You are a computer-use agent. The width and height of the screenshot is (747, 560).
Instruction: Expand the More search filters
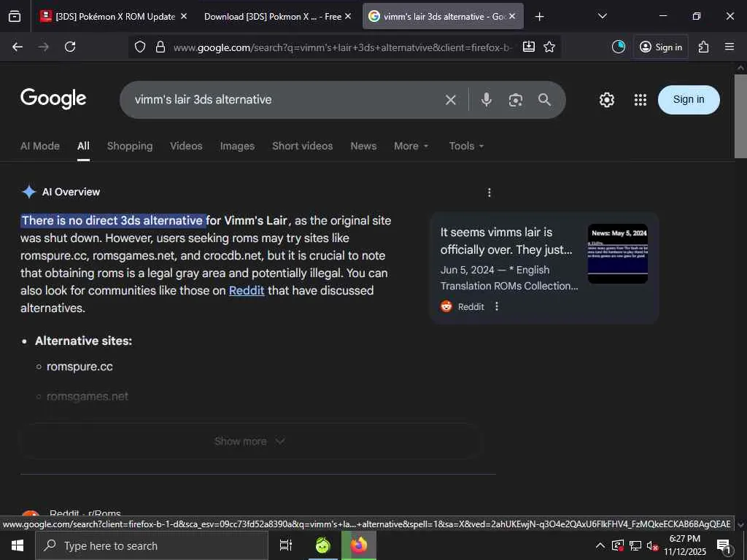411,146
